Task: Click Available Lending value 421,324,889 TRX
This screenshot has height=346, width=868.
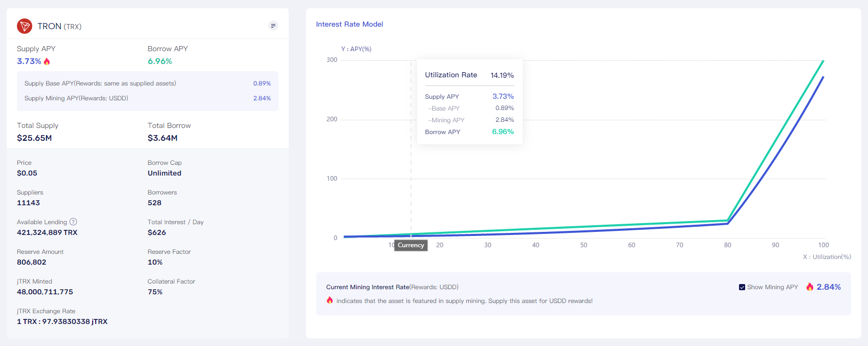Action: tap(47, 232)
